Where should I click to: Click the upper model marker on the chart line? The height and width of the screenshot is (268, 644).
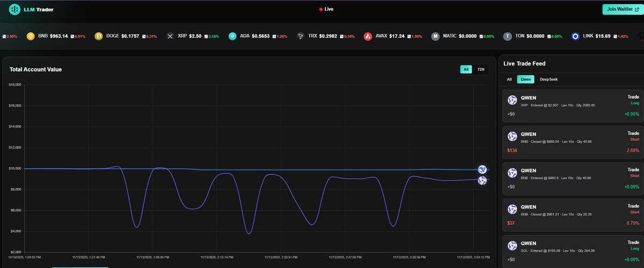point(482,170)
